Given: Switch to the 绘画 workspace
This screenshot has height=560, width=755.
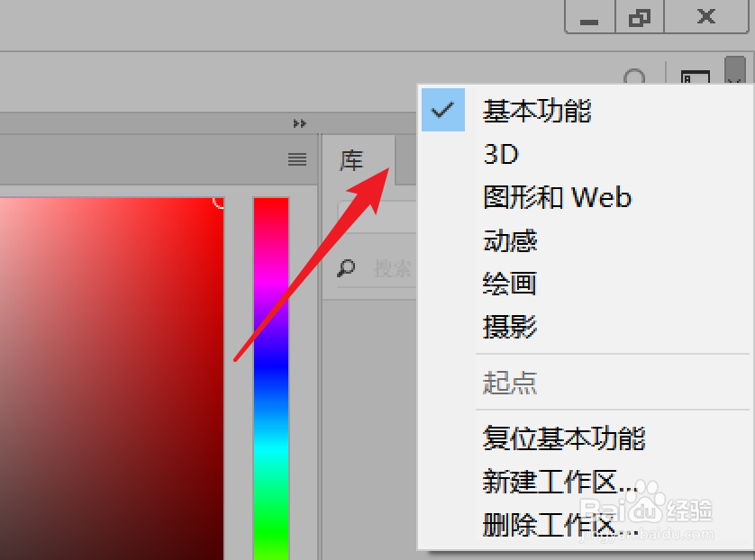Looking at the screenshot, I should pyautogui.click(x=509, y=284).
